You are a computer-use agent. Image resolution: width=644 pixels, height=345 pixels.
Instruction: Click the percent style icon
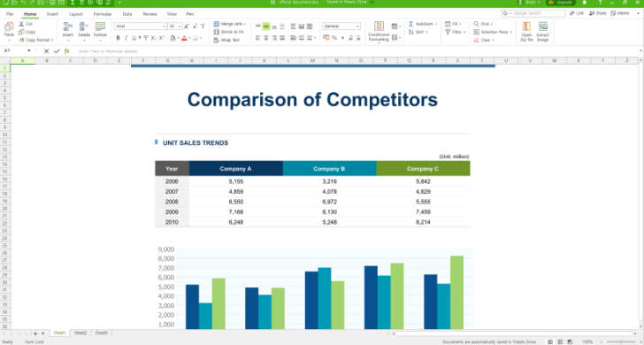pyautogui.click(x=334, y=38)
